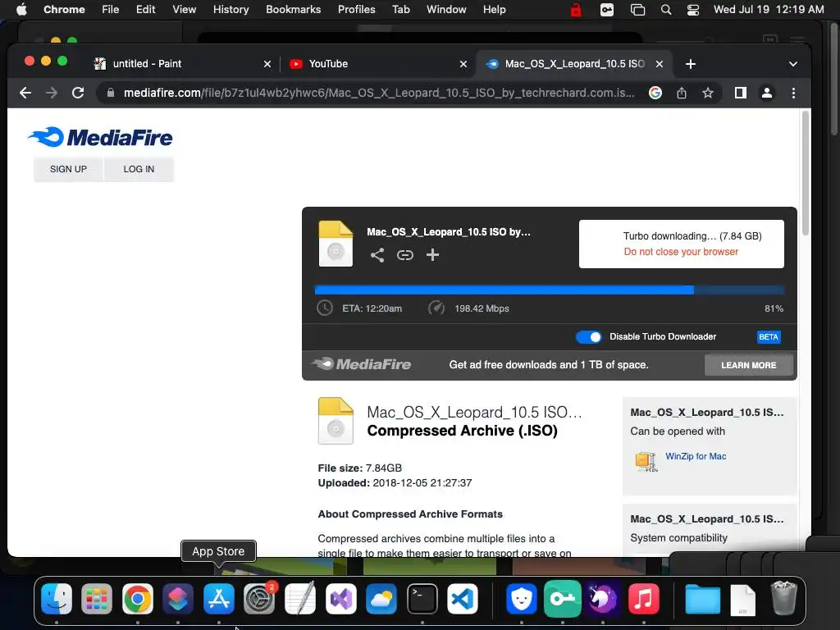Close the YouTube tab
Screen dimensions: 840x630
463,64
